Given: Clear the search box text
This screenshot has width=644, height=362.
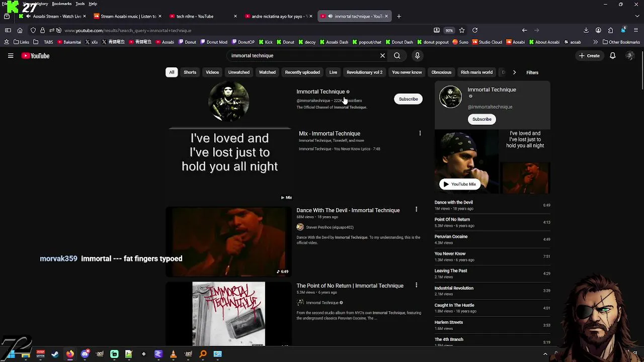Looking at the screenshot, I should click(382, 56).
